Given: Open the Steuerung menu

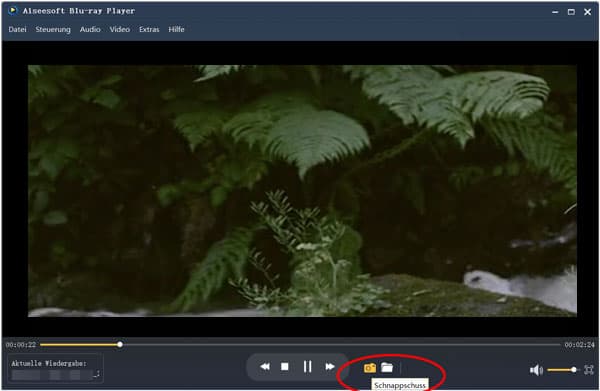Looking at the screenshot, I should click(x=53, y=29).
